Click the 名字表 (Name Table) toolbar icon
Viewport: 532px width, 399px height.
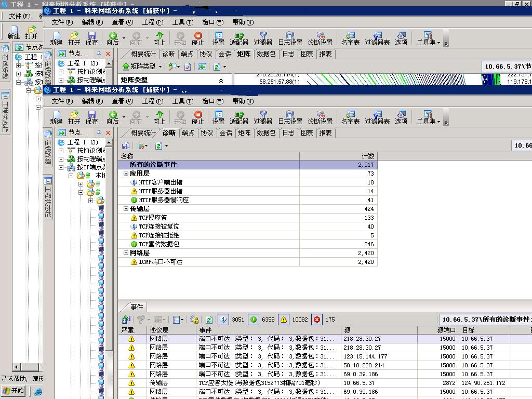tap(350, 117)
